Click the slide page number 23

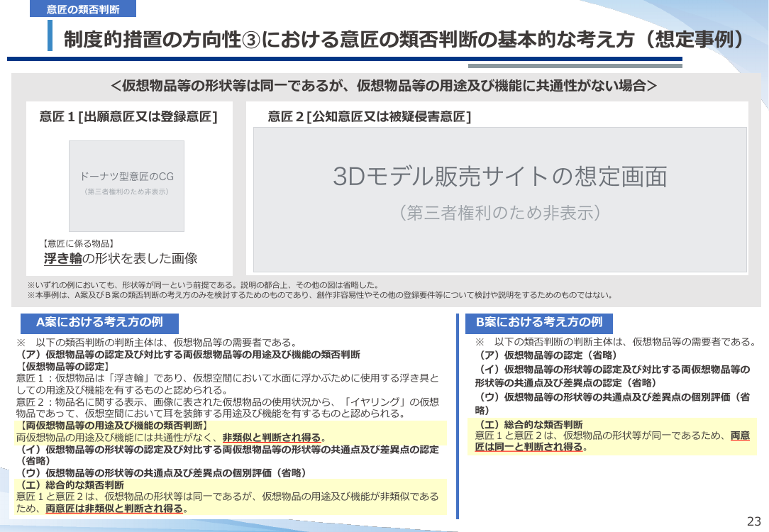(x=754, y=521)
